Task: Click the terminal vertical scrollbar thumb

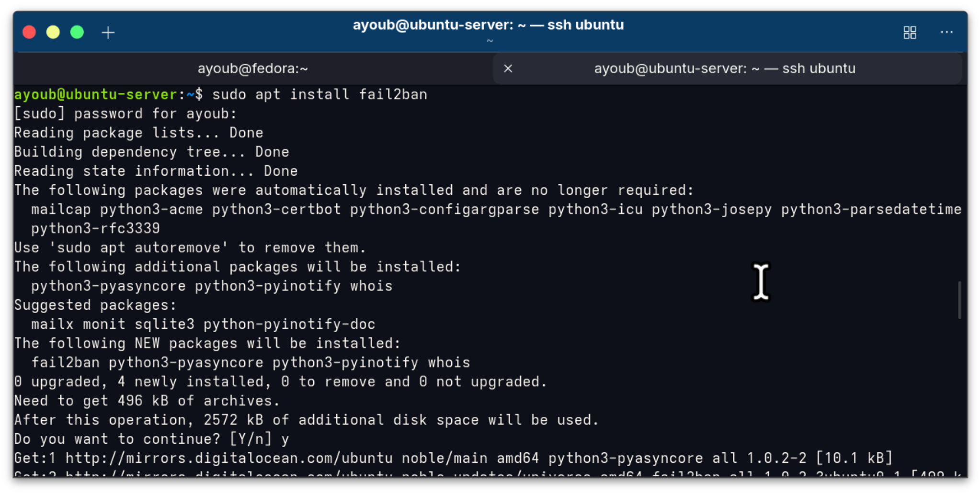Action: click(959, 300)
